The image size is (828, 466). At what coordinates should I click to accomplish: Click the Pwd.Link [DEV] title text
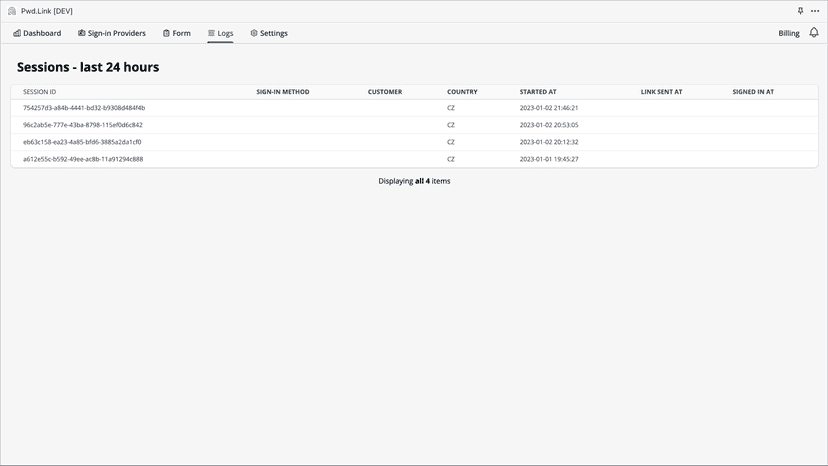coord(47,11)
